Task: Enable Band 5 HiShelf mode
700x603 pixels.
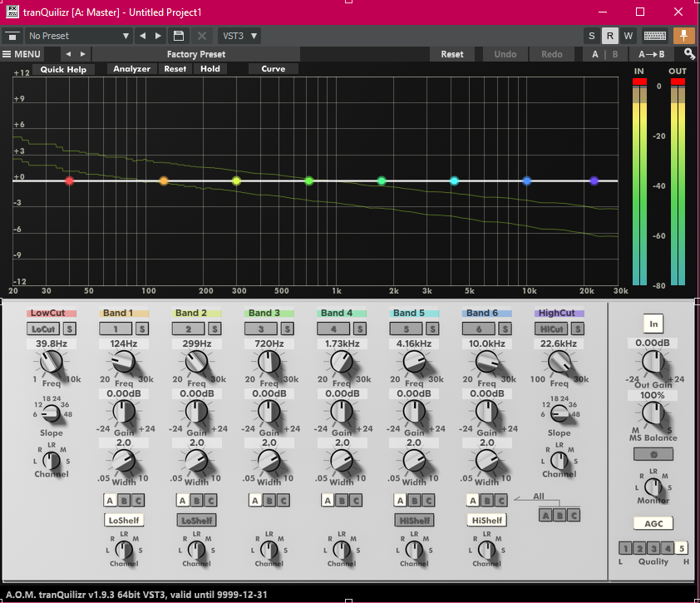Action: [x=414, y=521]
